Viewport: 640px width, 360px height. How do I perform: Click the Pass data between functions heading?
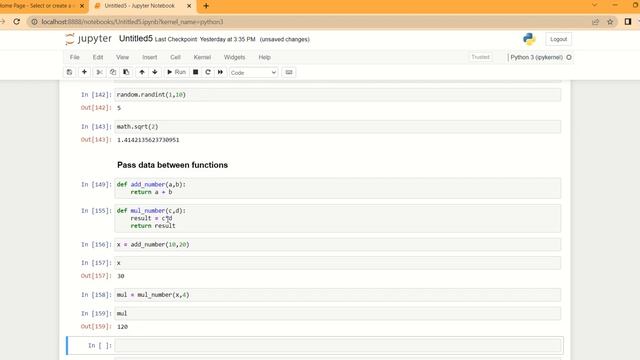click(172, 165)
